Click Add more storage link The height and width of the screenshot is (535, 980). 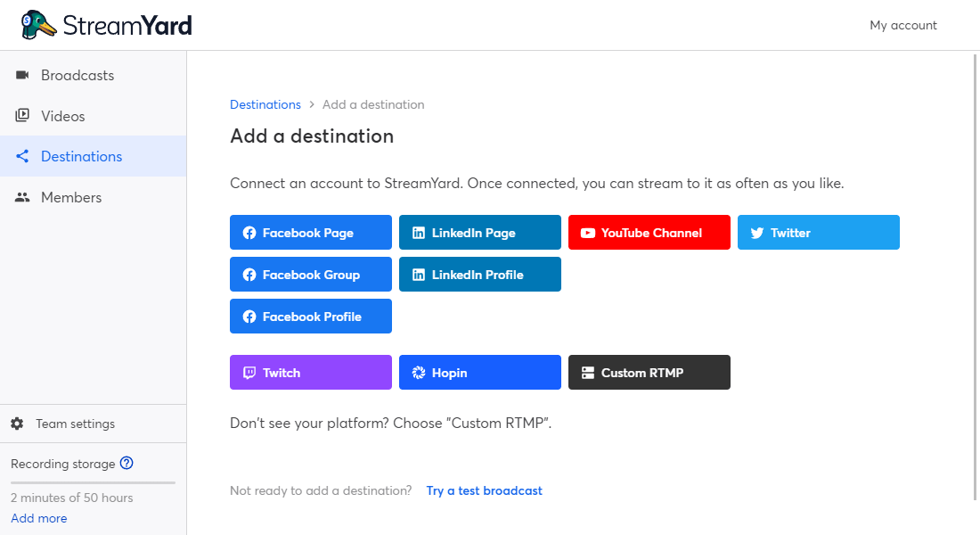click(x=38, y=518)
